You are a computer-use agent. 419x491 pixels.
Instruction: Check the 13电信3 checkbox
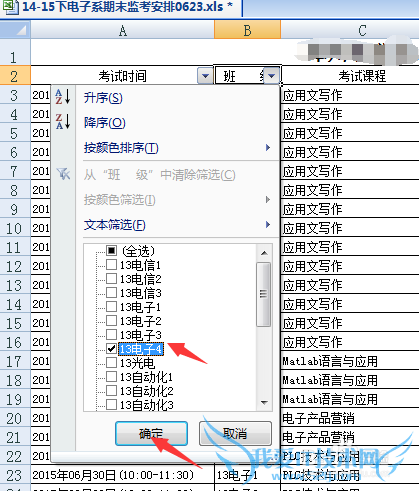(111, 292)
